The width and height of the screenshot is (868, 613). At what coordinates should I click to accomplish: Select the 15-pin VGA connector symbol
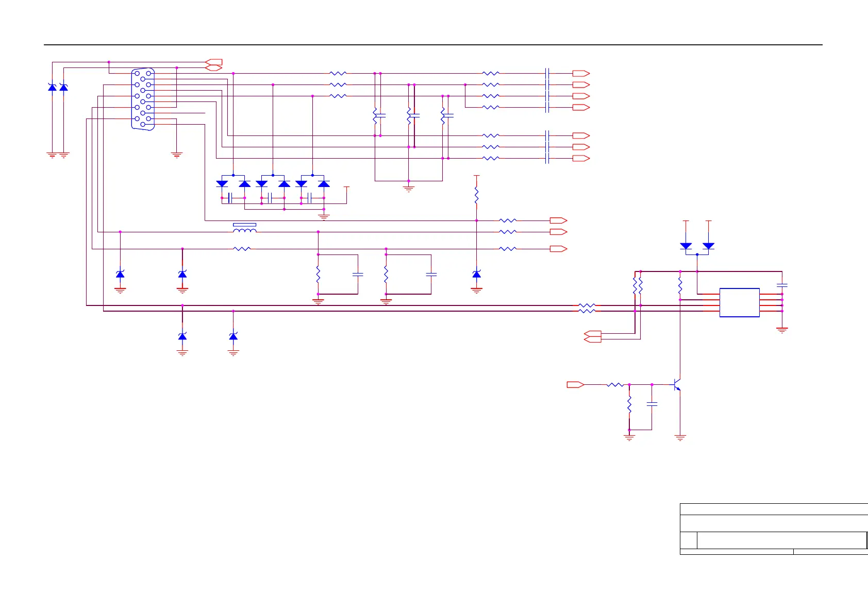143,99
